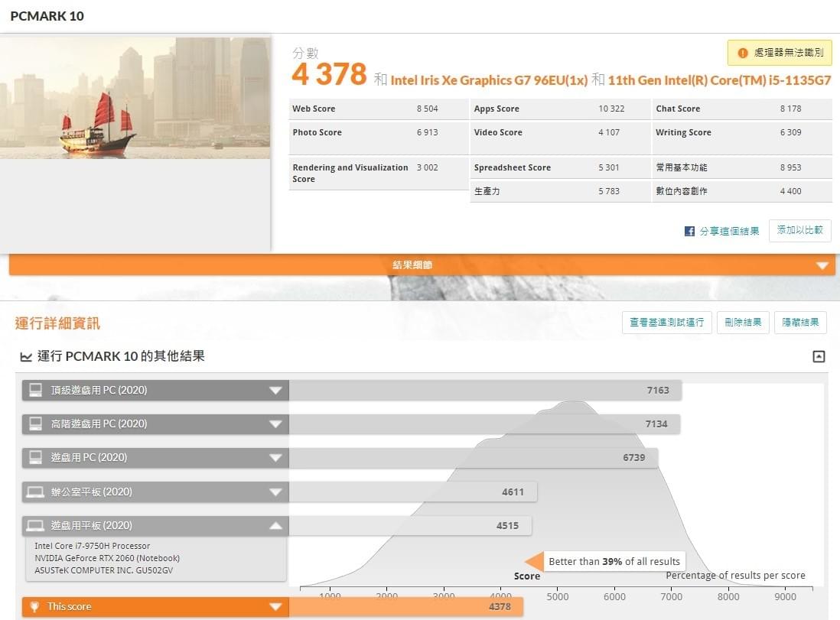The height and width of the screenshot is (620, 840).
Task: Collapse the other PCMark 10 results panel
Action: 819,356
